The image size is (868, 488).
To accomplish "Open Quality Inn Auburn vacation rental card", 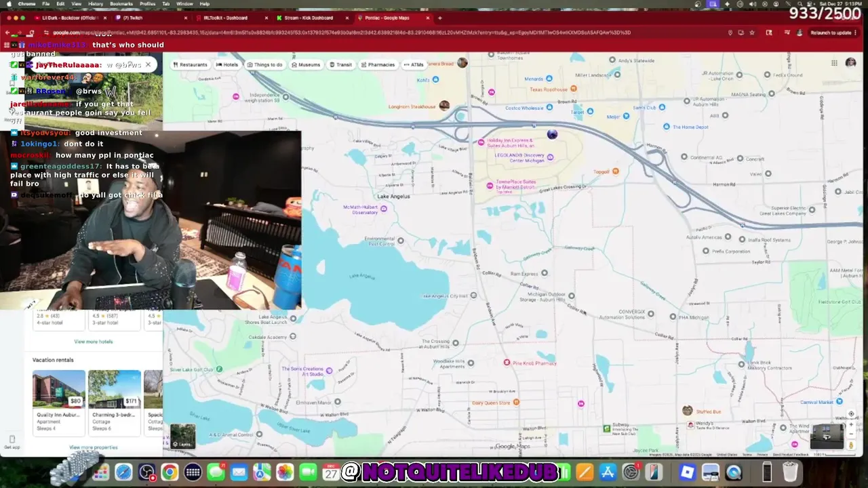I will click(59, 402).
